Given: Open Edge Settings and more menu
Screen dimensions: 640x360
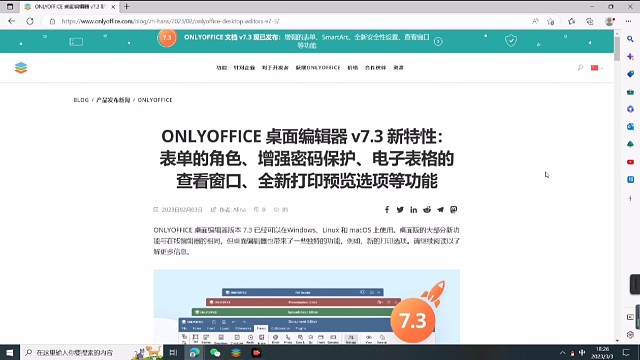Looking at the screenshot, I should [x=628, y=21].
